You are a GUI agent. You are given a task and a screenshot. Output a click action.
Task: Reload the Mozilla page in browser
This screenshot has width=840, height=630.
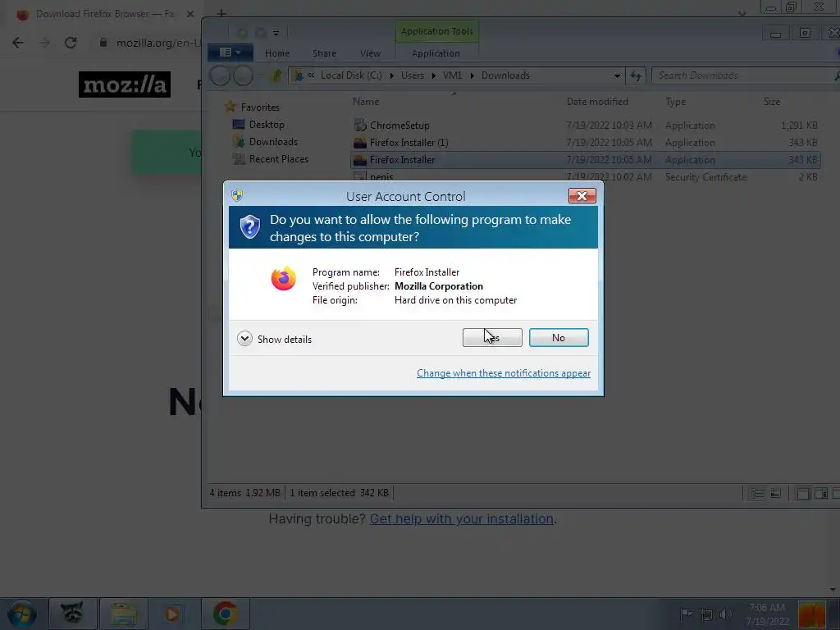click(x=71, y=43)
